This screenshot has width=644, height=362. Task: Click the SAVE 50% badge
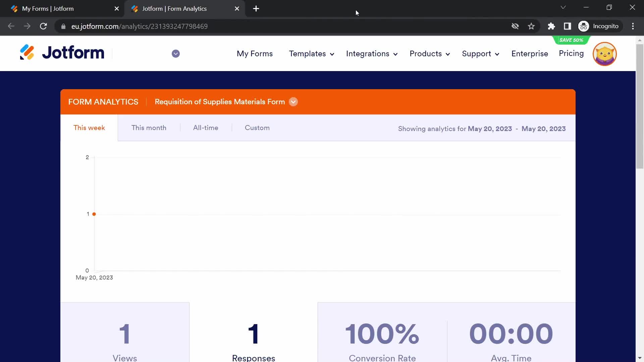pyautogui.click(x=571, y=40)
